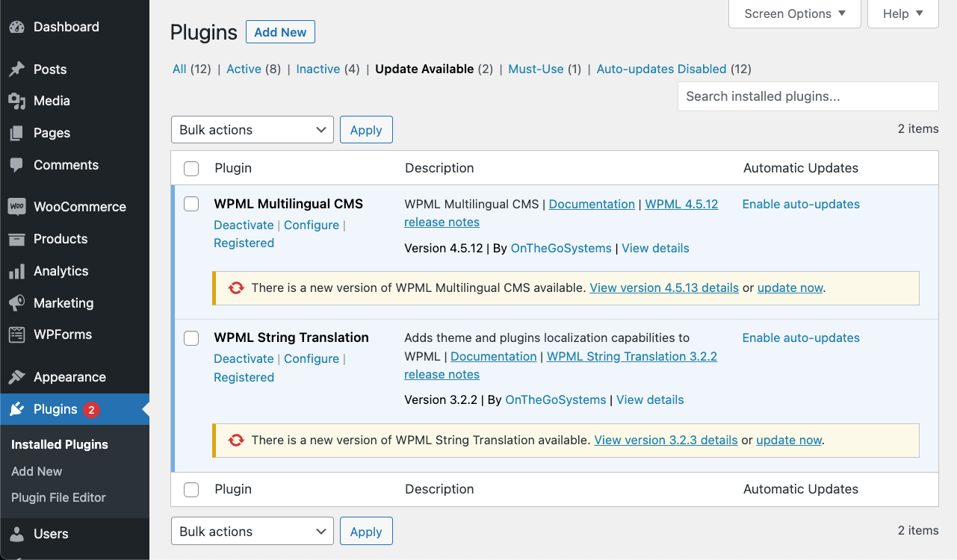Open Installed Plugins submenu item

click(x=60, y=444)
